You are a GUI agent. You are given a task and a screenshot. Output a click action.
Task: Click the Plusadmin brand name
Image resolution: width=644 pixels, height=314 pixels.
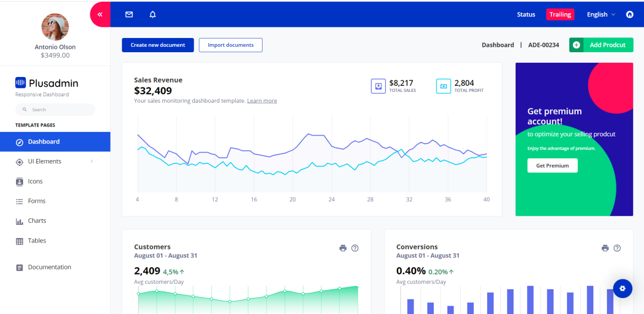(x=53, y=84)
